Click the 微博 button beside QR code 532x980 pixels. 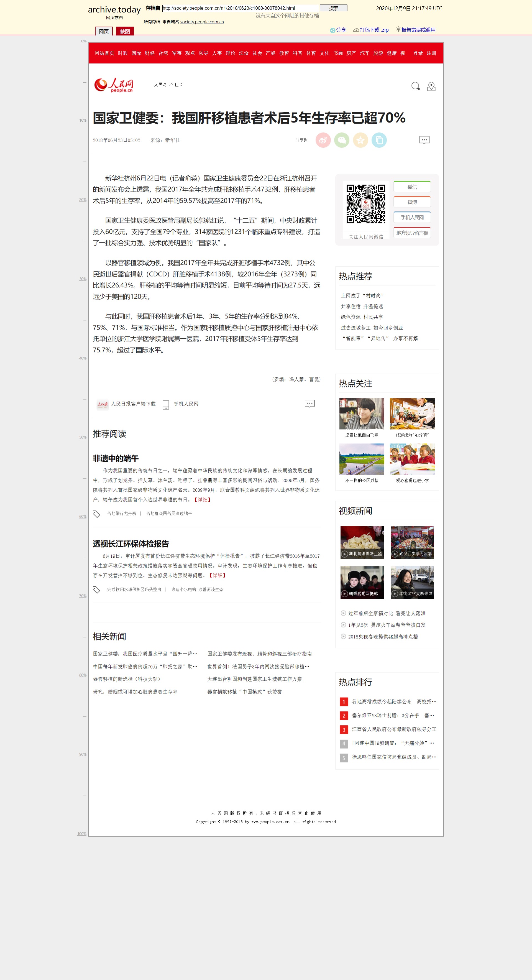412,202
